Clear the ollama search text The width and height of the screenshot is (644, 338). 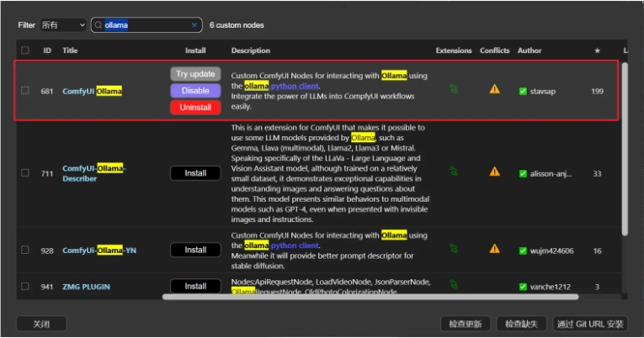point(194,25)
